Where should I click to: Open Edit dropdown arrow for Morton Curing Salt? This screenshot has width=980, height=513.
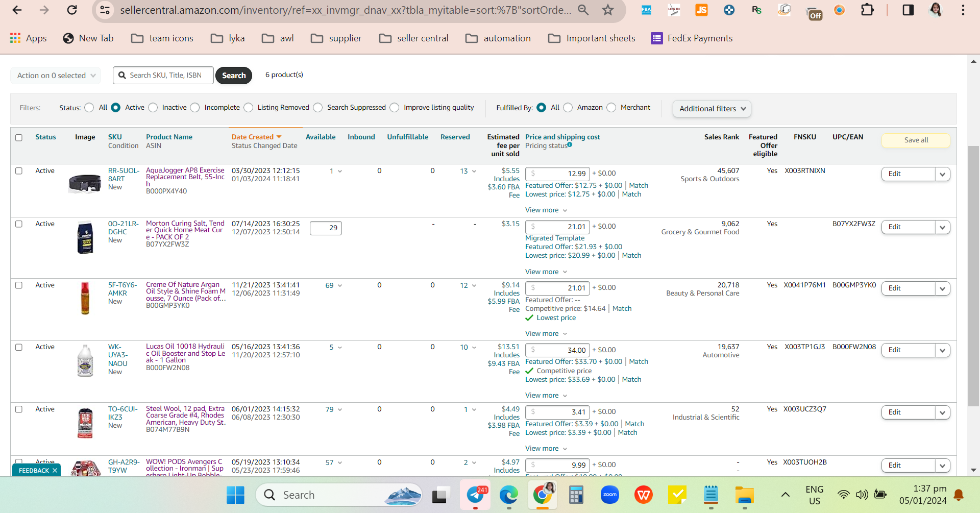pos(943,227)
